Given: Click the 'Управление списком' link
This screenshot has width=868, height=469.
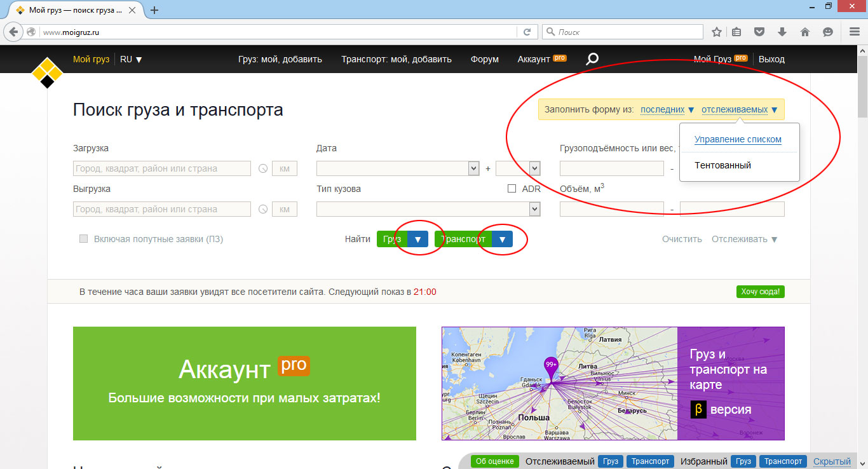Looking at the screenshot, I should (x=738, y=140).
